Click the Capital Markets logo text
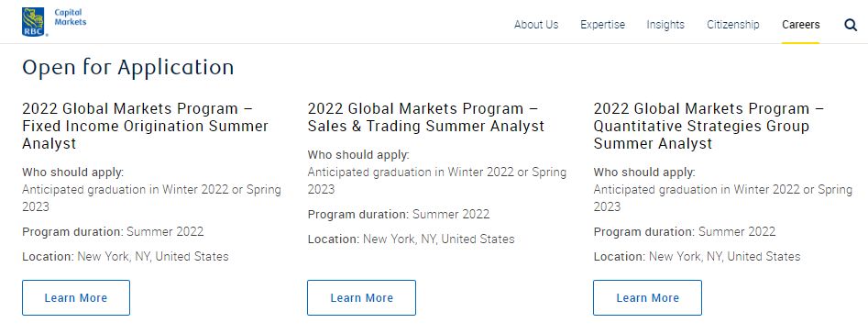 point(71,17)
